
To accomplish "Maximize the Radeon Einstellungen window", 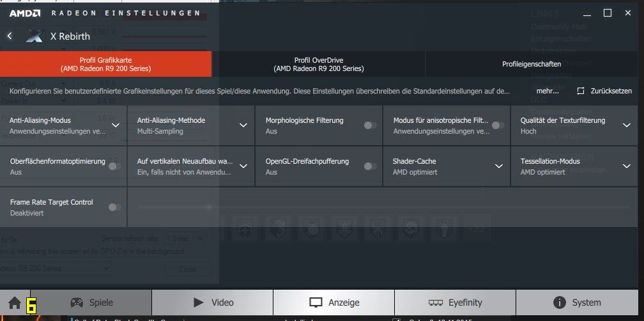I will (608, 13).
